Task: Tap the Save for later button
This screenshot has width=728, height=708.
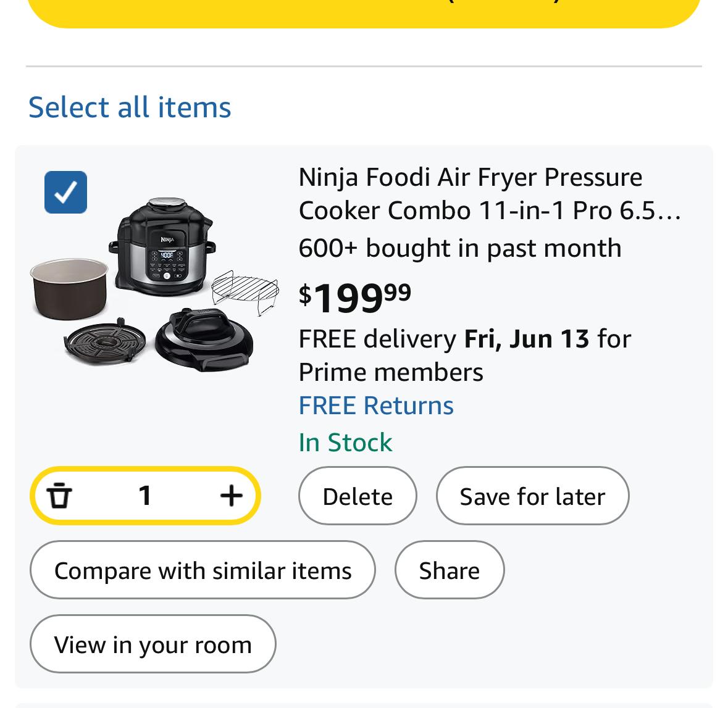Action: [532, 496]
